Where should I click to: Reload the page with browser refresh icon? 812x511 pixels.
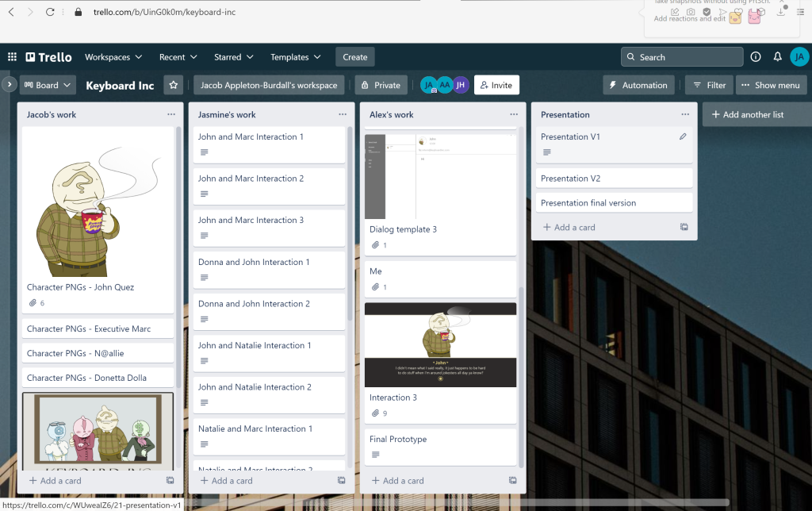[x=50, y=12]
